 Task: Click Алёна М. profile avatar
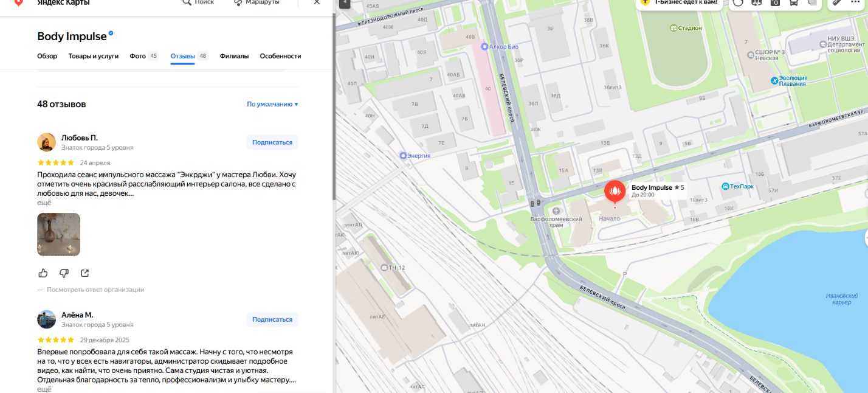pyautogui.click(x=47, y=319)
